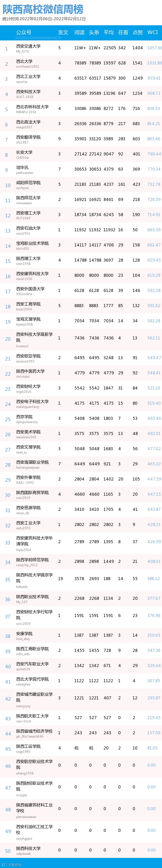
Task: Click WCI value 726.59
Action: (x=154, y=199)
